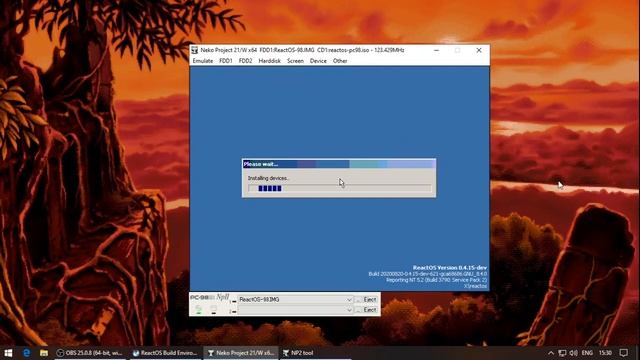Click the 'ReactOS Version 0.4.15-dev' text
The image size is (640, 360).
tap(449, 268)
